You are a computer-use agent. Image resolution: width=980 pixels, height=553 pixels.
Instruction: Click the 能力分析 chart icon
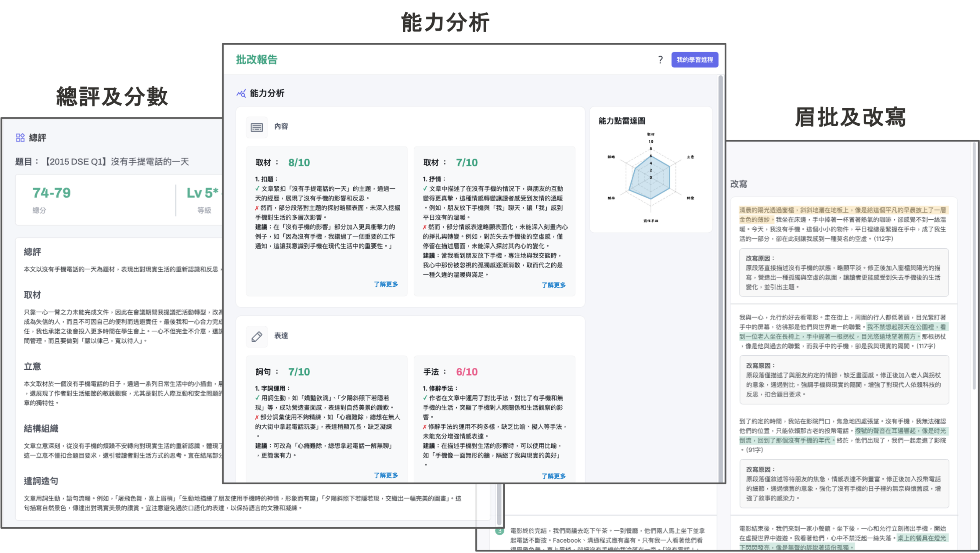(x=241, y=93)
